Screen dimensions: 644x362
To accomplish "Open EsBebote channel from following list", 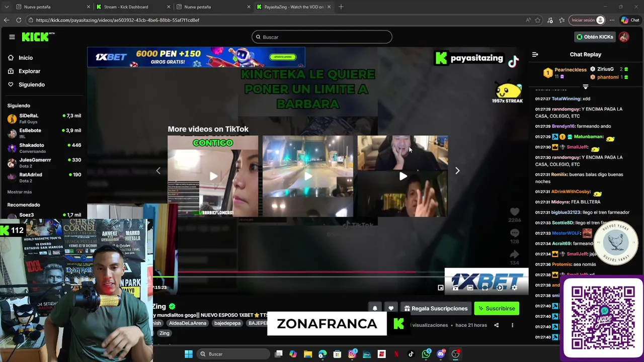I will [x=44, y=133].
